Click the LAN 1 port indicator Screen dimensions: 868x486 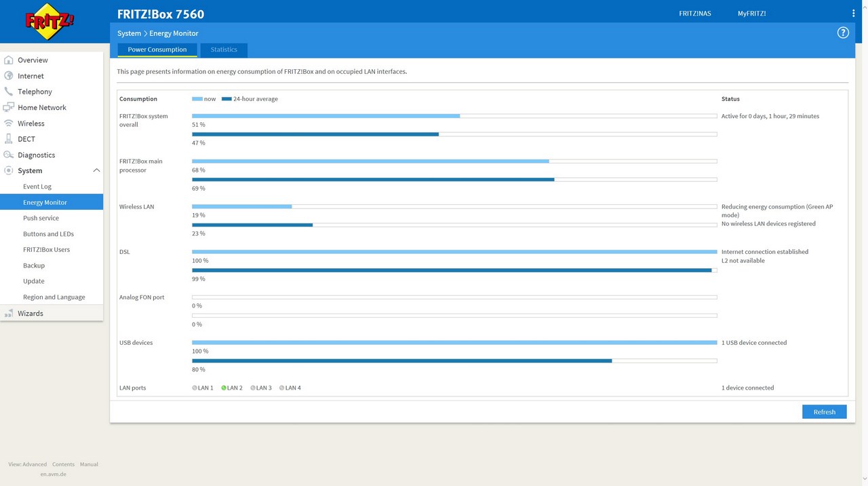coord(195,388)
